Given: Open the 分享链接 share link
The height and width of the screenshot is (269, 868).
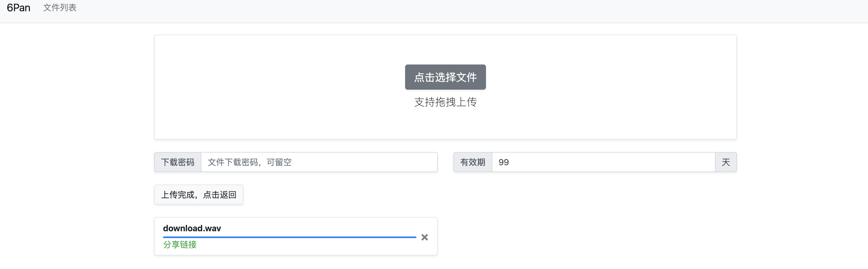Looking at the screenshot, I should coord(180,244).
